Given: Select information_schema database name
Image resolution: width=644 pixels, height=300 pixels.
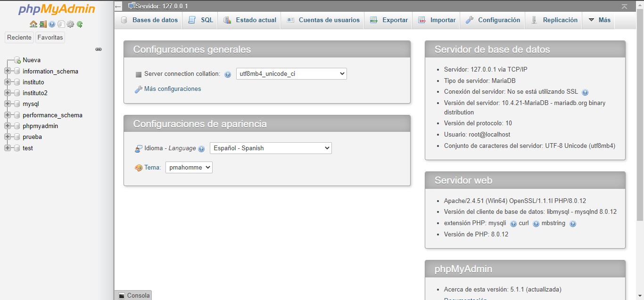Looking at the screenshot, I should pos(50,71).
